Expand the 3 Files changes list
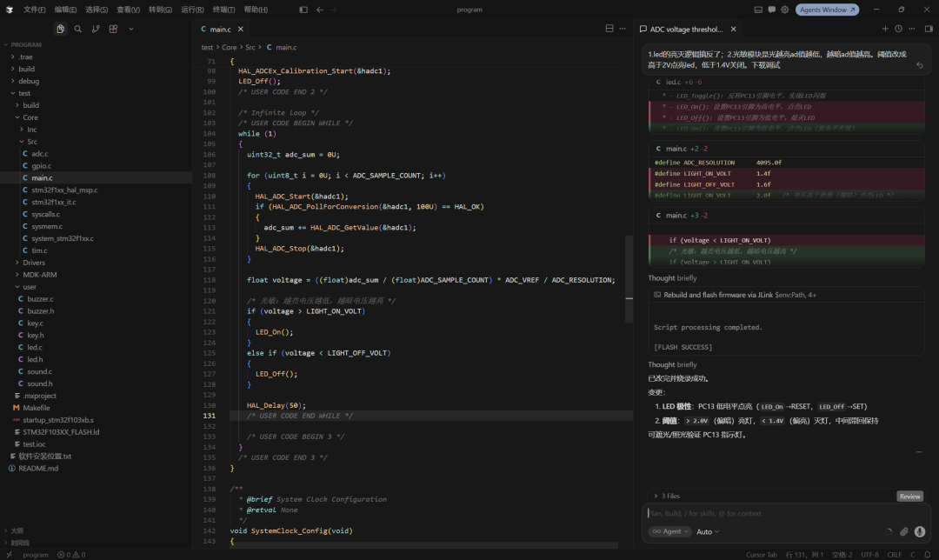The image size is (939, 560). [667, 496]
